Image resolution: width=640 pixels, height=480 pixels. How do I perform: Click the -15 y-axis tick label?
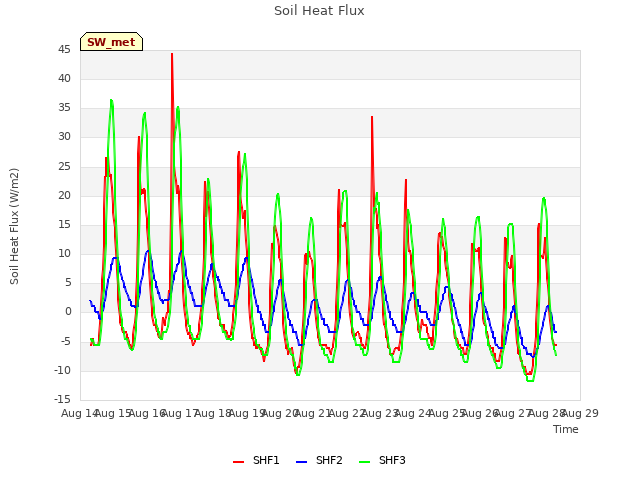62,399
